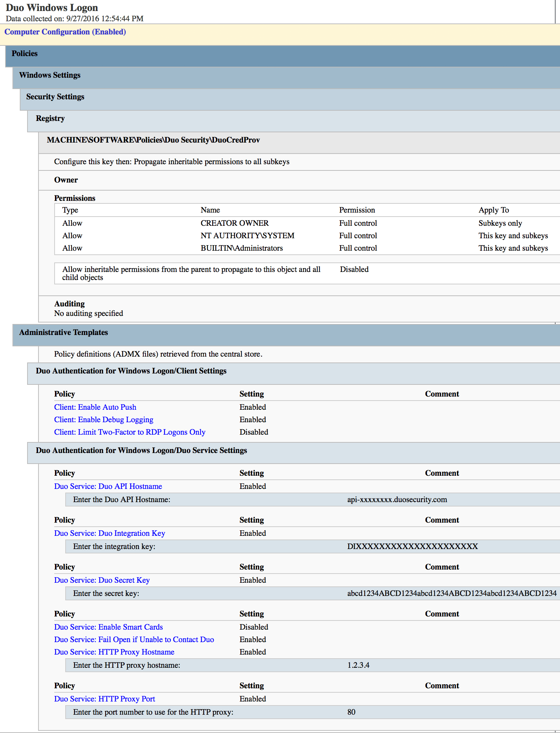
Task: Click the Duo Integration Key policy link
Action: 109,533
